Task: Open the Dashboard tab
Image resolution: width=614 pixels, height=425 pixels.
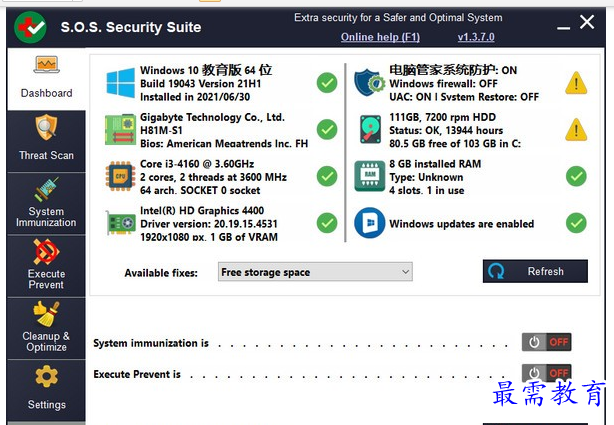Action: (46, 79)
